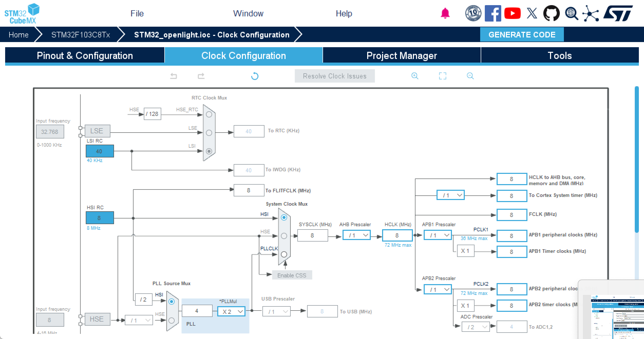Image resolution: width=644 pixels, height=339 pixels.
Task: Click the SYSCLK (MHz) value field
Action: point(312,235)
